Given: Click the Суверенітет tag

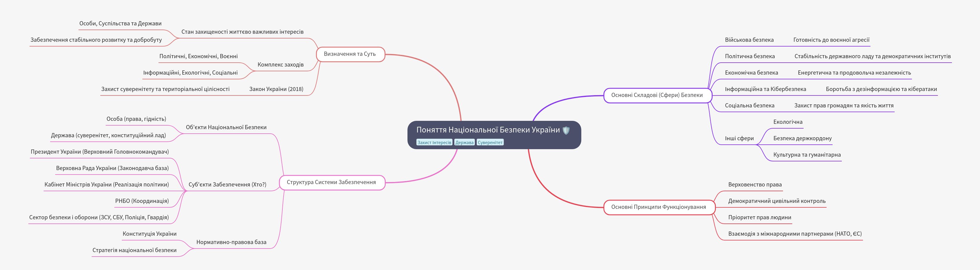Looking at the screenshot, I should coord(490,143).
